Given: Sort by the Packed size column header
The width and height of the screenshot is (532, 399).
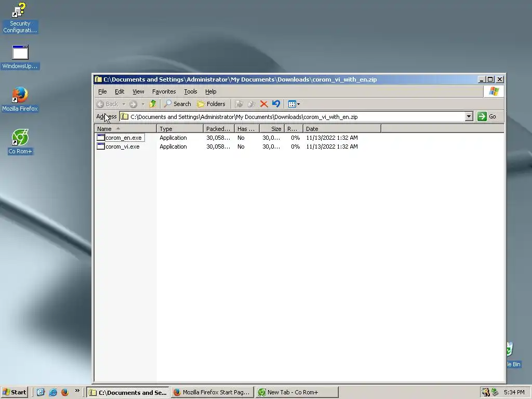Looking at the screenshot, I should click(x=219, y=129).
